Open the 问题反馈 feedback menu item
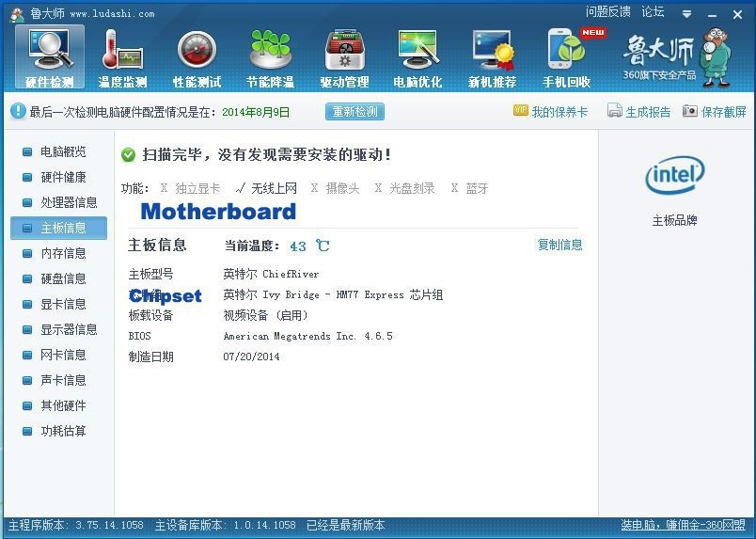This screenshot has height=539, width=756. 607,12
